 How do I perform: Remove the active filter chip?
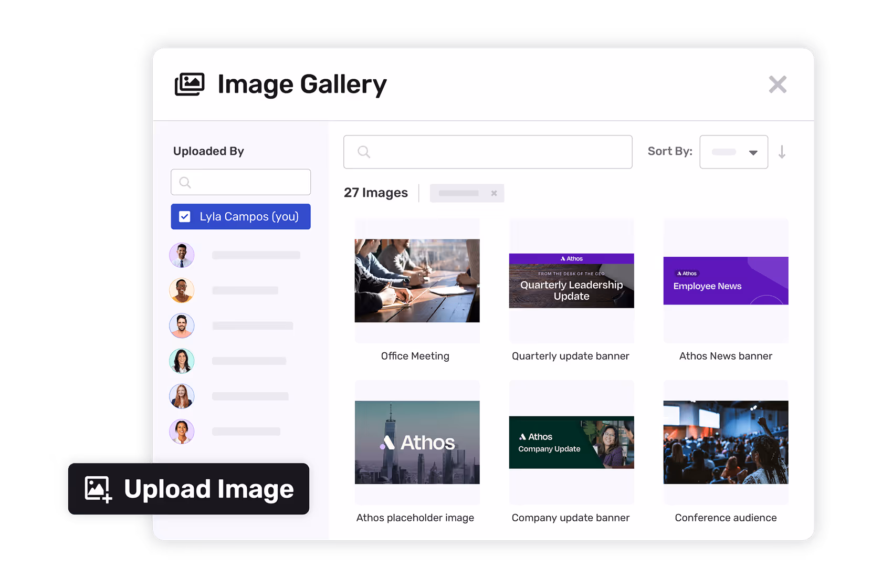[494, 193]
